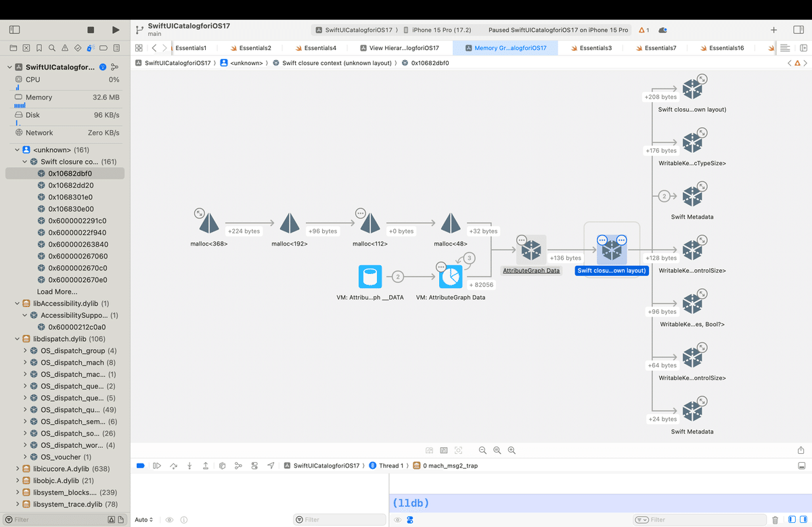This screenshot has width=812, height=527.
Task: Select the VM: AttributeGraph Data pie node
Action: (450, 276)
